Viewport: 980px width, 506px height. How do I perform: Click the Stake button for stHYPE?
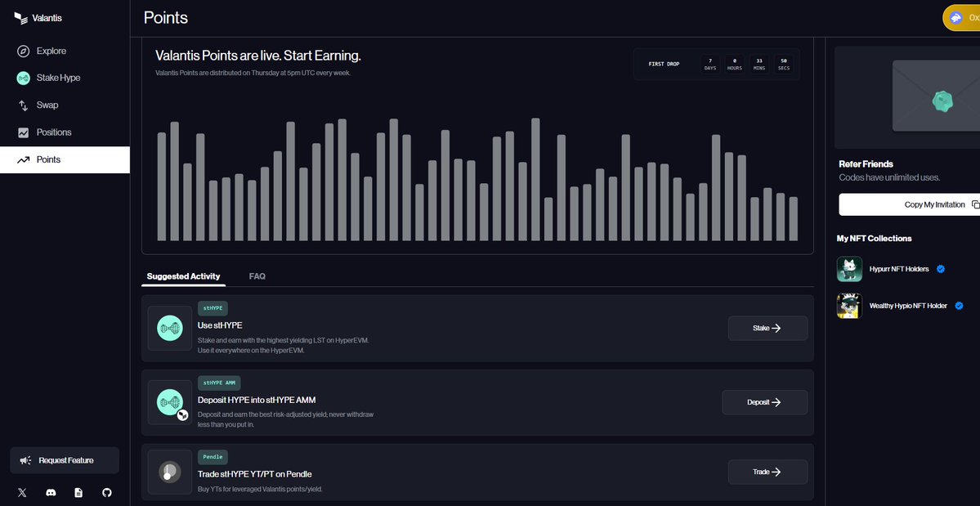point(767,328)
